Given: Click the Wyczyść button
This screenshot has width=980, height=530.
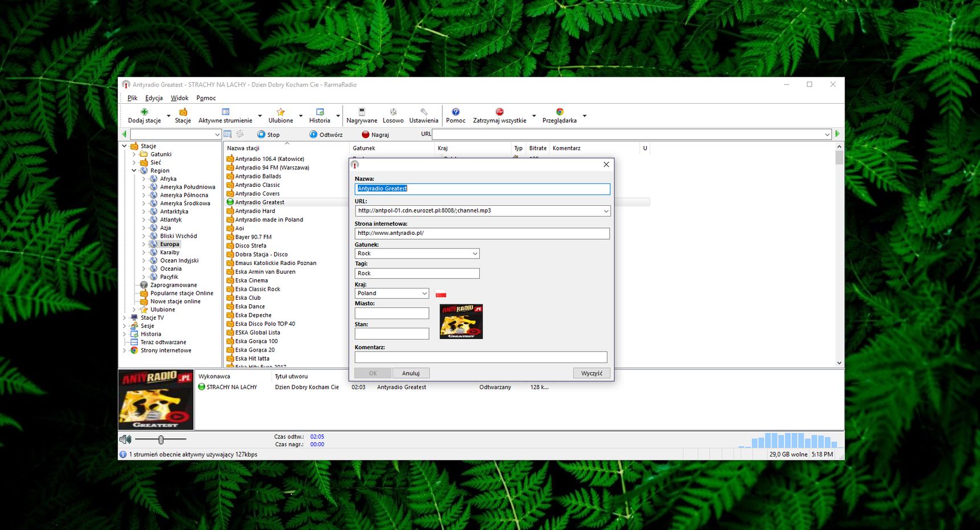Looking at the screenshot, I should click(x=592, y=373).
